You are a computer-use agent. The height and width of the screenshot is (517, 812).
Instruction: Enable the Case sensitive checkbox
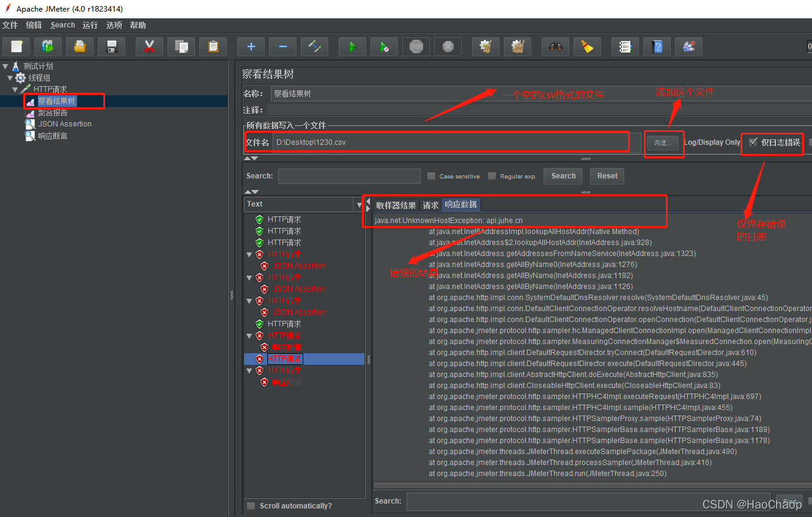[x=431, y=176]
